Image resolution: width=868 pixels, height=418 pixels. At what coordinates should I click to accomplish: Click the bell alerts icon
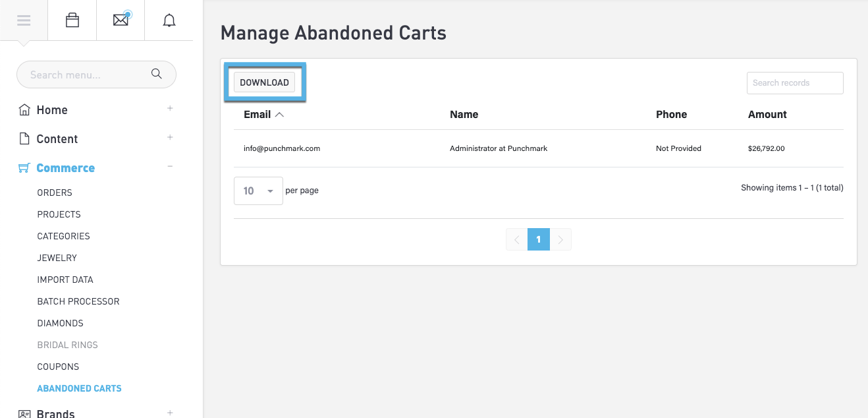pos(169,20)
